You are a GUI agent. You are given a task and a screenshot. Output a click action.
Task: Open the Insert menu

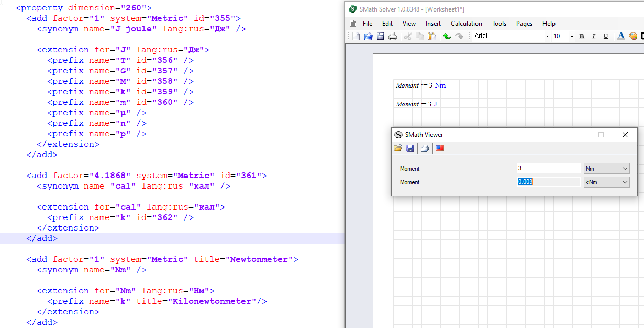(433, 24)
